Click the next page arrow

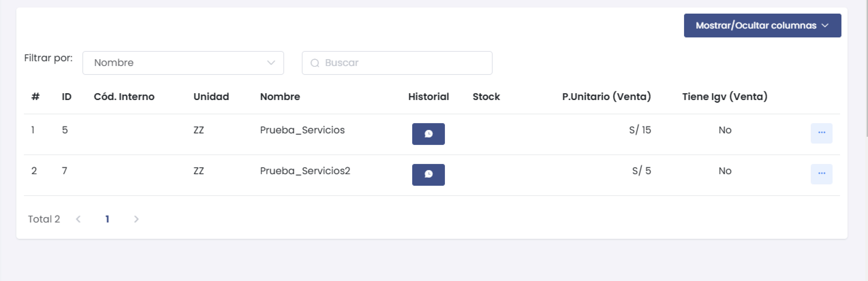[x=136, y=219]
